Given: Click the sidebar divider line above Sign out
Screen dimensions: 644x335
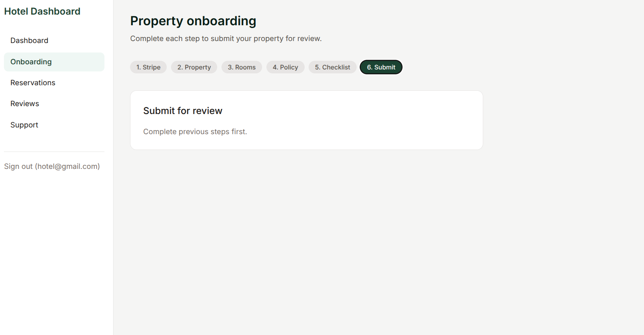Looking at the screenshot, I should pos(54,152).
